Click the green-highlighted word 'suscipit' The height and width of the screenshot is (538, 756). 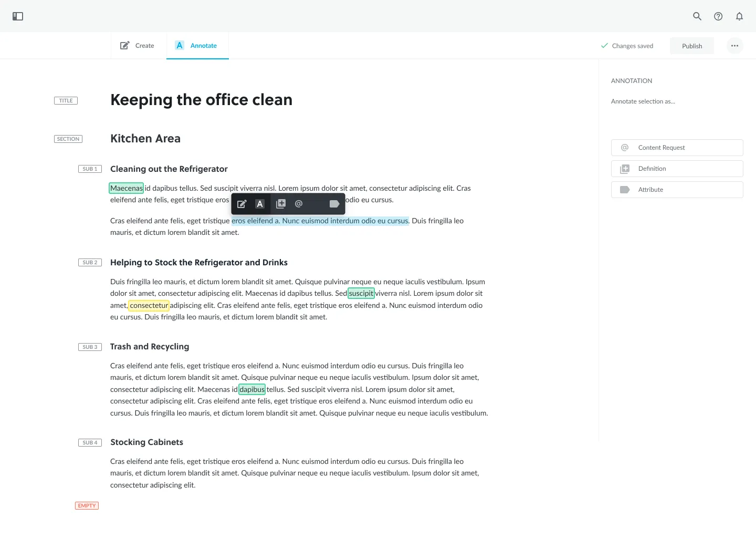click(x=361, y=293)
